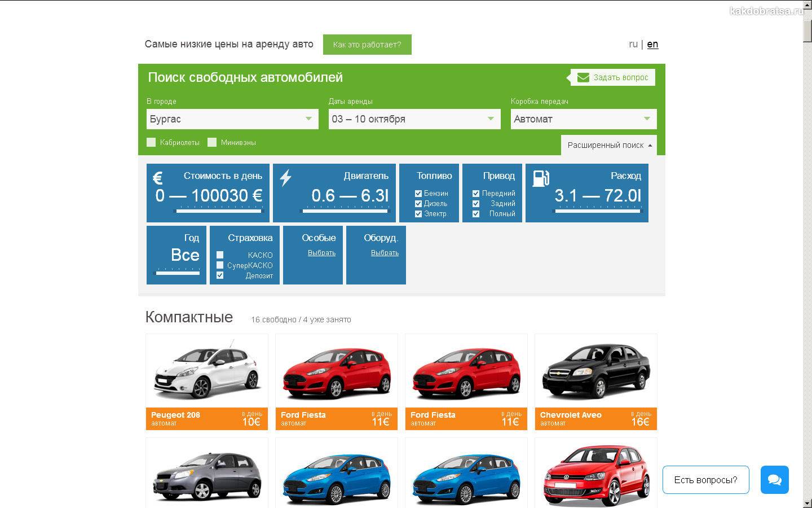Select the red Volkswagen car thumbnail
Screen dimensions: 812x508
click(x=596, y=476)
